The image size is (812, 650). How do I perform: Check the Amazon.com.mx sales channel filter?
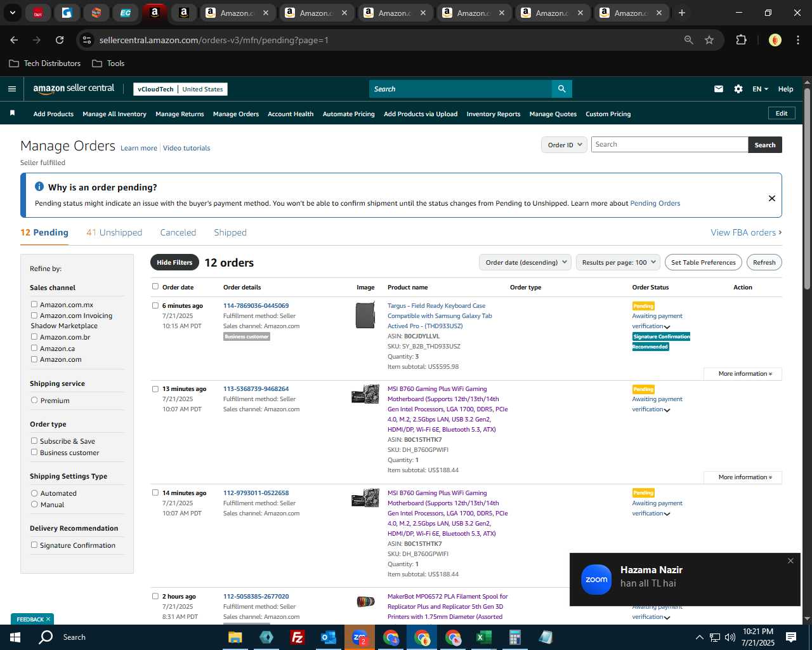point(34,304)
